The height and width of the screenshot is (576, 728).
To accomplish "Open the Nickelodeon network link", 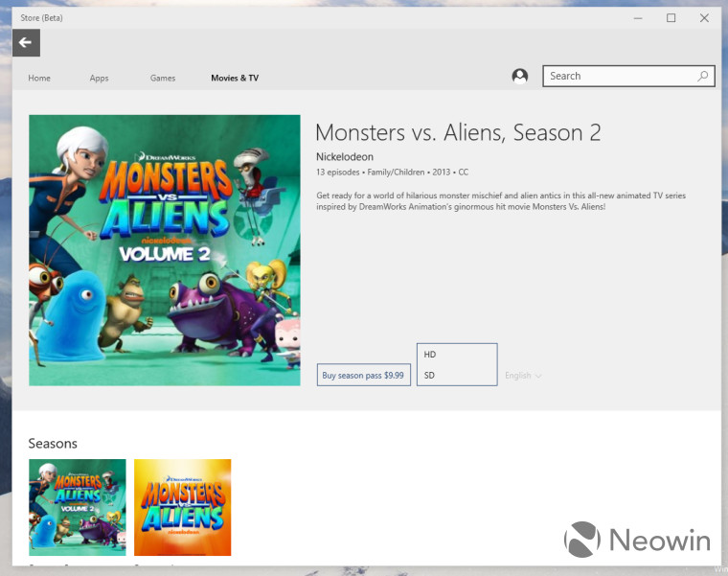I will 345,157.
